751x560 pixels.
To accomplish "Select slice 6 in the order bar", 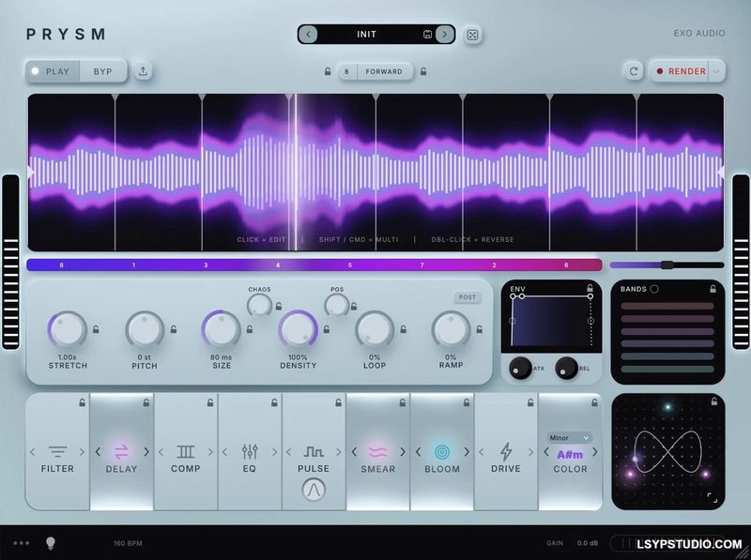I will pyautogui.click(x=566, y=265).
